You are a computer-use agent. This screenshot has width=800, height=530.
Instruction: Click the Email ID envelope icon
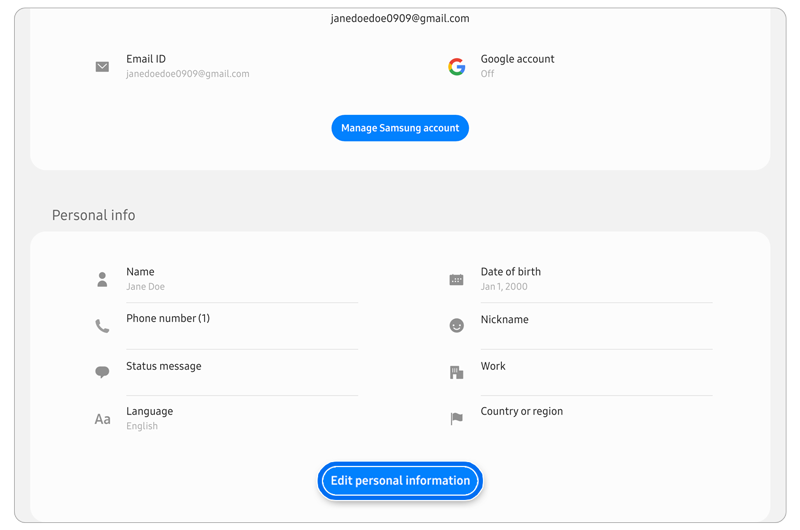click(102, 67)
